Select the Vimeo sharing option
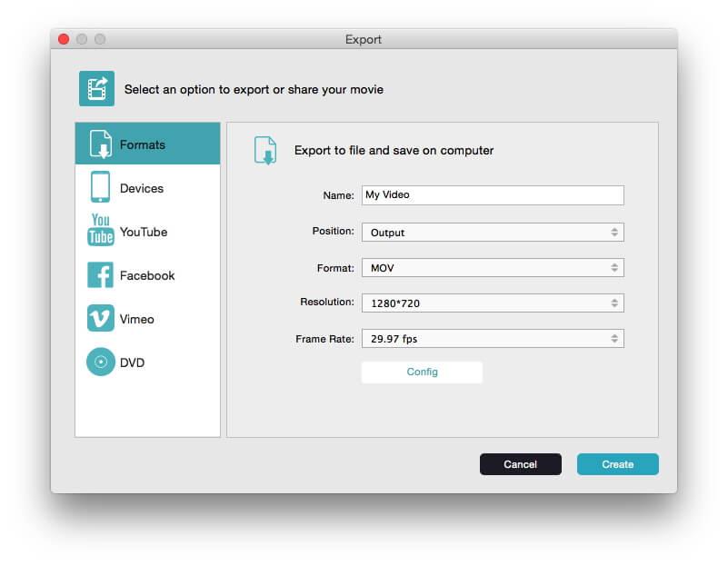728x566 pixels. pos(147,318)
